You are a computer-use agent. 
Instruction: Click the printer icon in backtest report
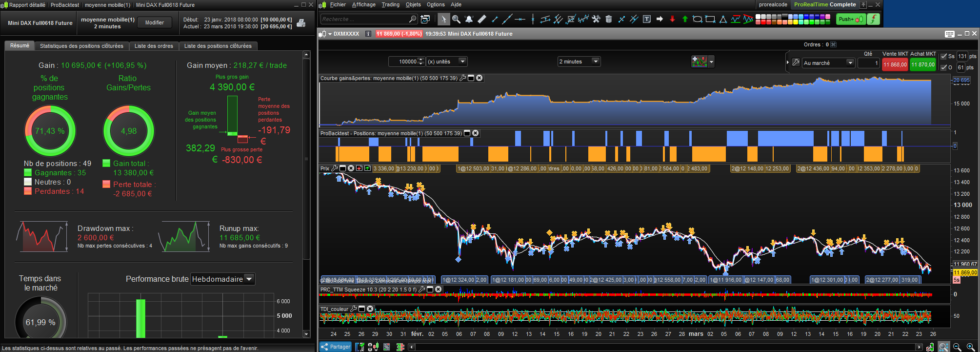click(301, 23)
